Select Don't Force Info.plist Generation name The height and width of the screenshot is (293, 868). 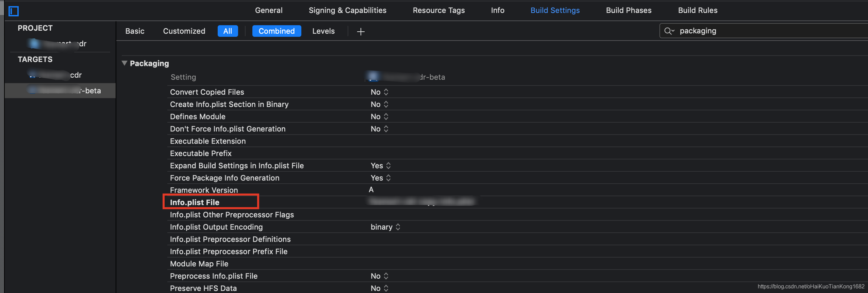pyautogui.click(x=228, y=129)
